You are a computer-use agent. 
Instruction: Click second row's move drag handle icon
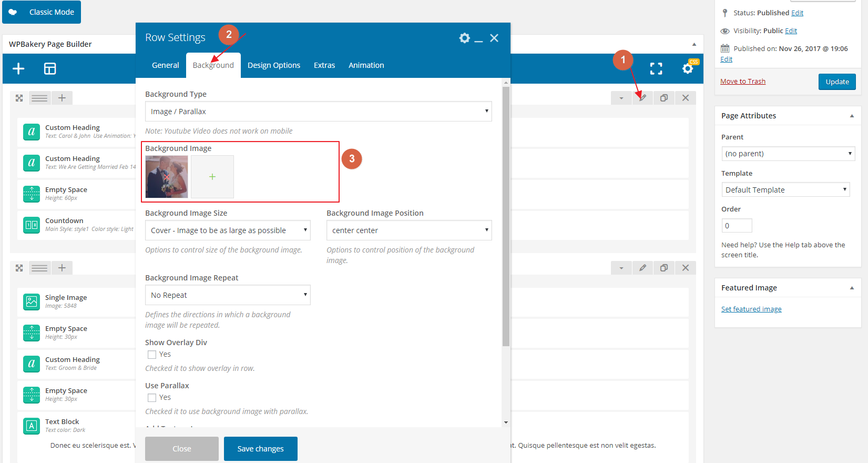(19, 268)
